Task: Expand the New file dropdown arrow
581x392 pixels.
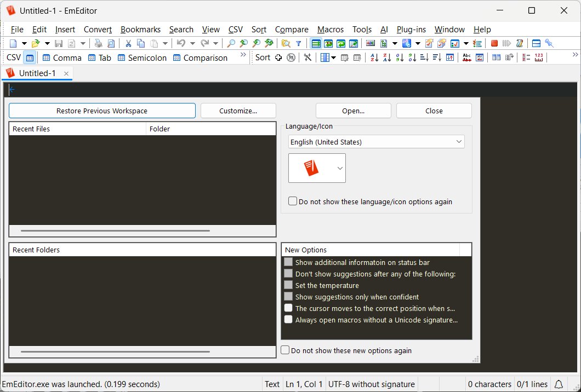Action: point(24,43)
